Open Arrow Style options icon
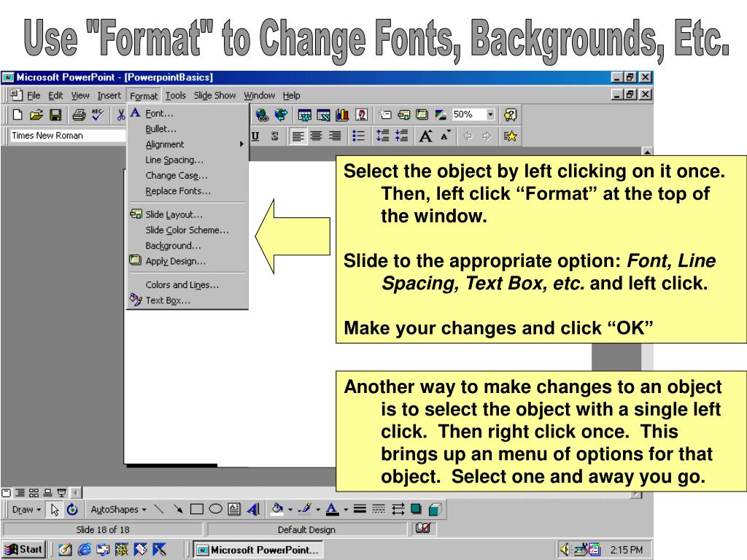Screen dimensions: 747x560 coord(398,510)
